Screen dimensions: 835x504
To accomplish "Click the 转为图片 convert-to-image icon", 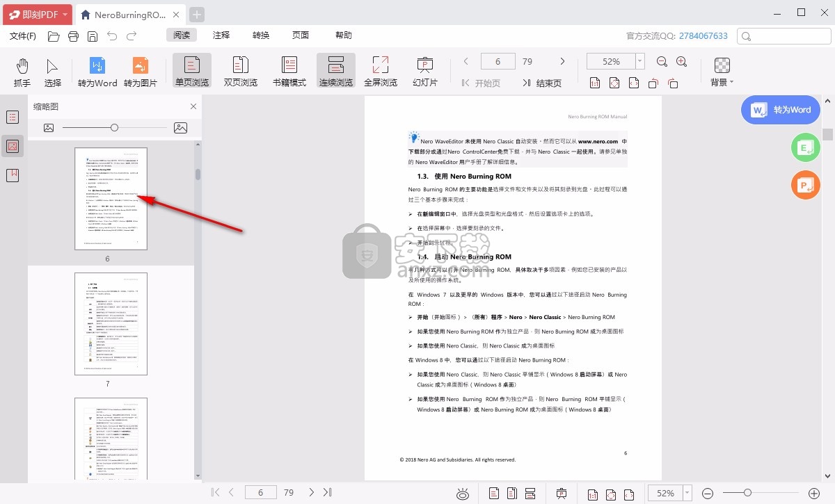I will click(141, 72).
